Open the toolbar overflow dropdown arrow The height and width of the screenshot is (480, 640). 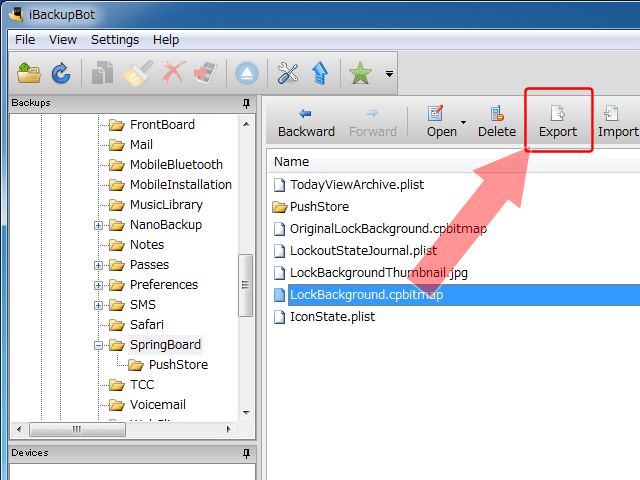click(x=389, y=74)
